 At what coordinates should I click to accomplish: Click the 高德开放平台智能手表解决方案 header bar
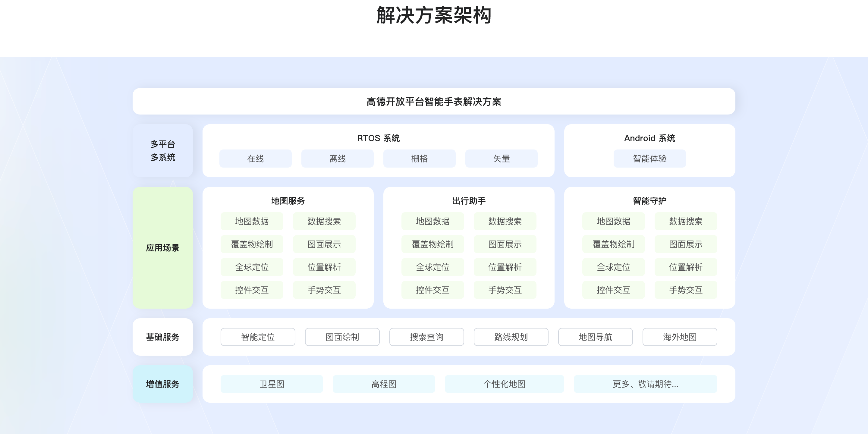[434, 102]
